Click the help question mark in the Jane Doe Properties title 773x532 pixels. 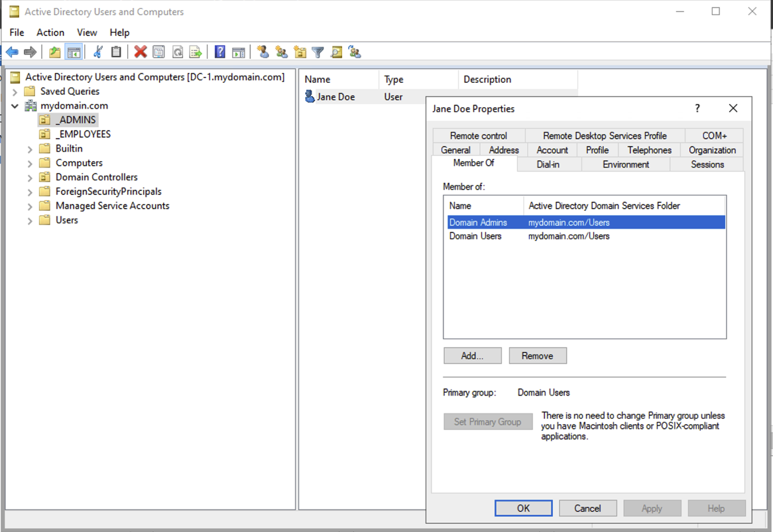click(x=697, y=109)
